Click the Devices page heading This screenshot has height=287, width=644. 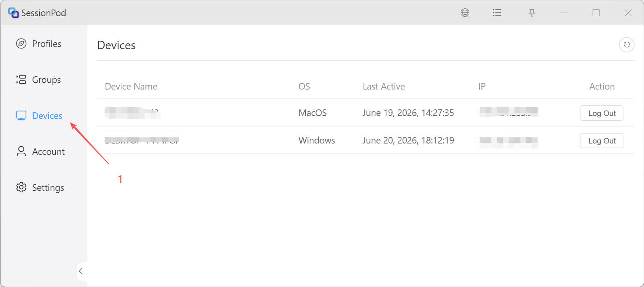pos(116,45)
